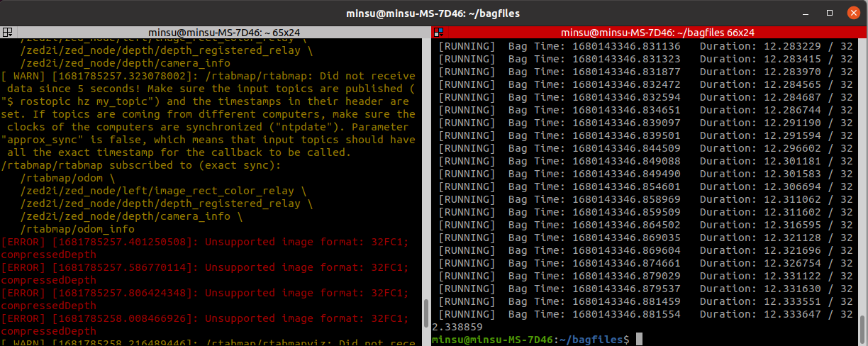Click the ~/bagfiles shell prompt cursor

click(x=639, y=340)
